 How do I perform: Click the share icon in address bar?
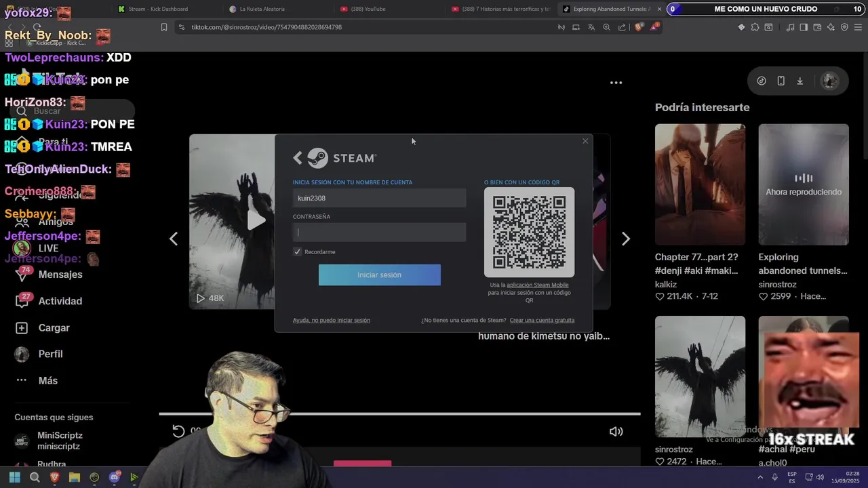pyautogui.click(x=622, y=27)
